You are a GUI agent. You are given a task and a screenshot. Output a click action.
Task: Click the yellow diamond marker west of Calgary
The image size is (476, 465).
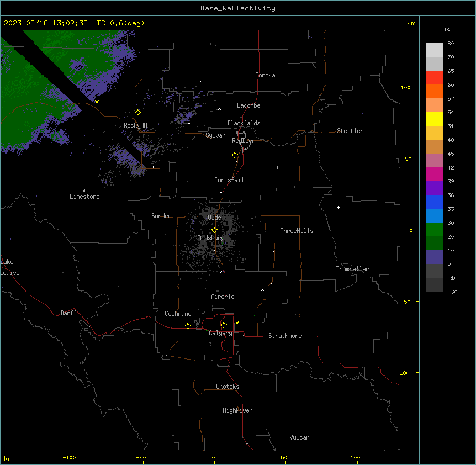tap(188, 326)
